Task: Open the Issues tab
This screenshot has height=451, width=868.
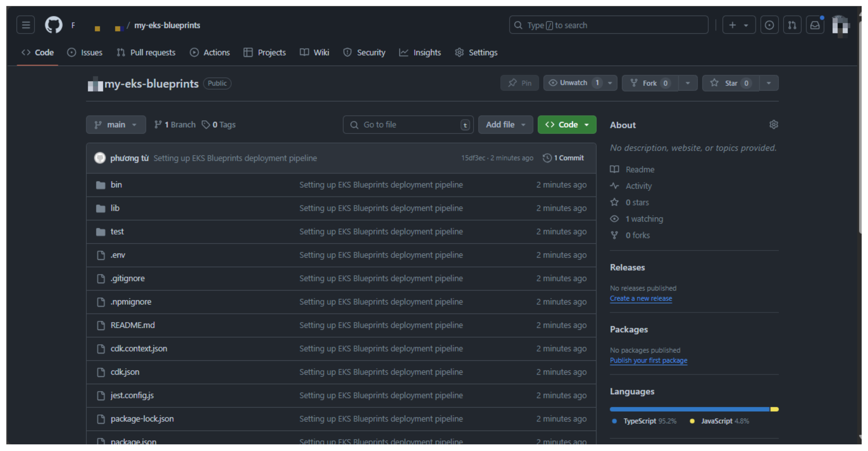Action: point(85,53)
